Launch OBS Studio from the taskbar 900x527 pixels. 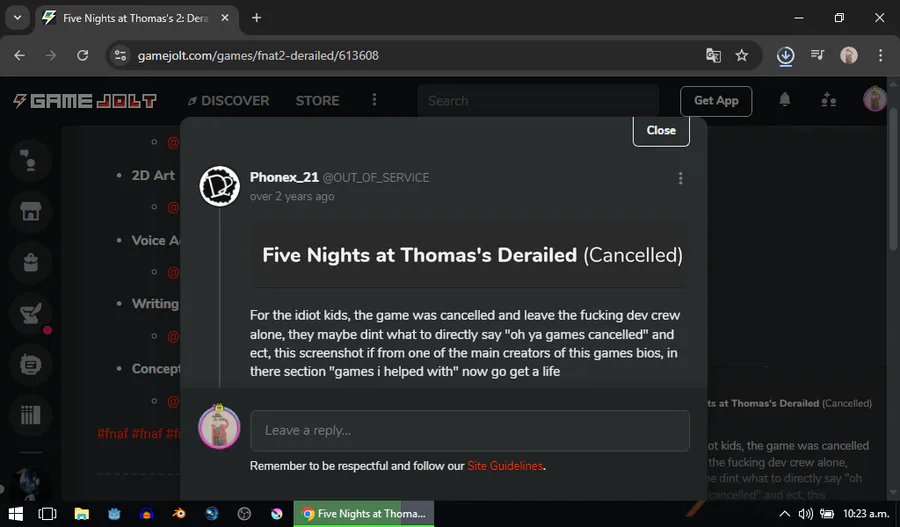pos(245,514)
